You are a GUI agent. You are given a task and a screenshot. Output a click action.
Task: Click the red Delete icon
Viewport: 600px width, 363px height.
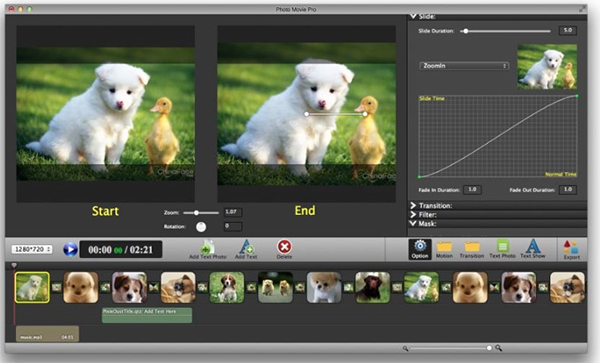pyautogui.click(x=284, y=247)
